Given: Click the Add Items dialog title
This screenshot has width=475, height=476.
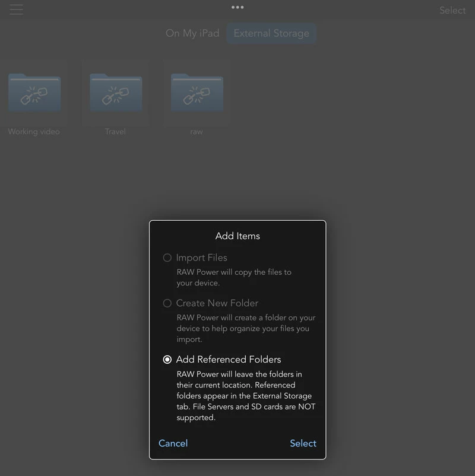Looking at the screenshot, I should (237, 236).
